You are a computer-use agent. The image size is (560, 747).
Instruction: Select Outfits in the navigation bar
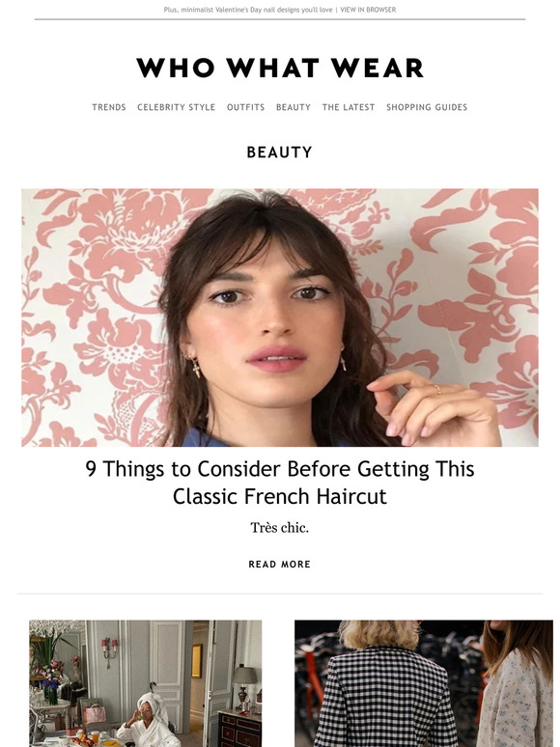[245, 107]
